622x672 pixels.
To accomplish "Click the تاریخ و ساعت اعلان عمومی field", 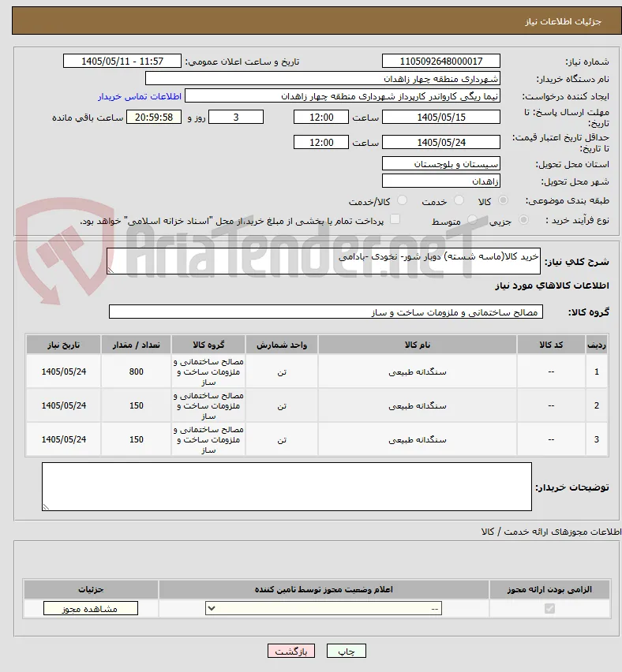I will coord(122,61).
